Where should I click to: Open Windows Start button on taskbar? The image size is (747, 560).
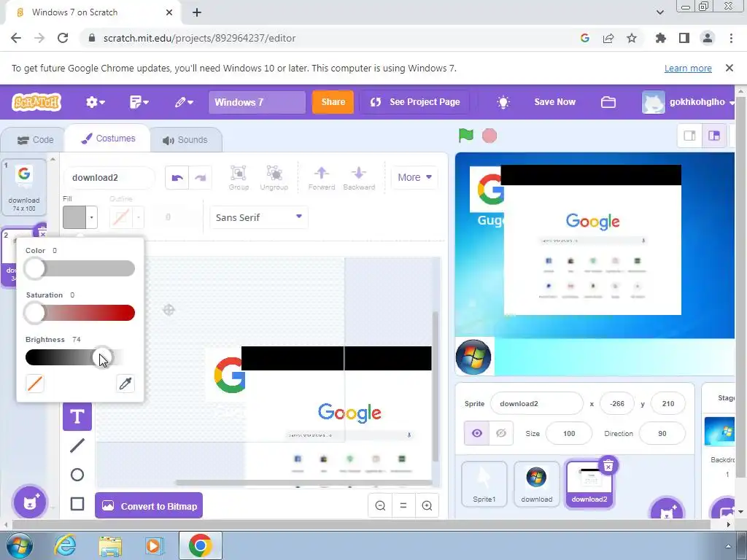[x=20, y=545]
